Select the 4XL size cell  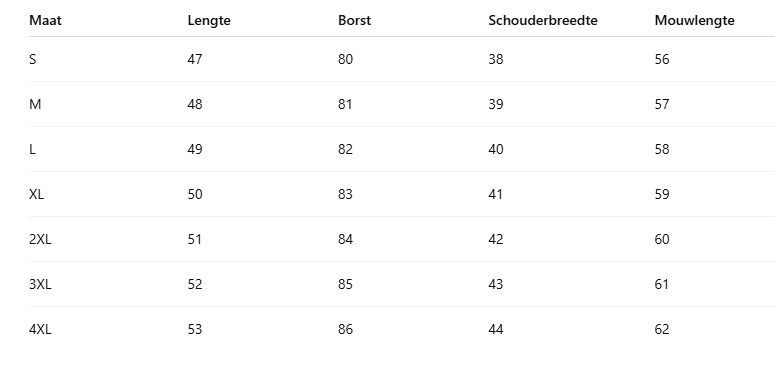point(40,329)
